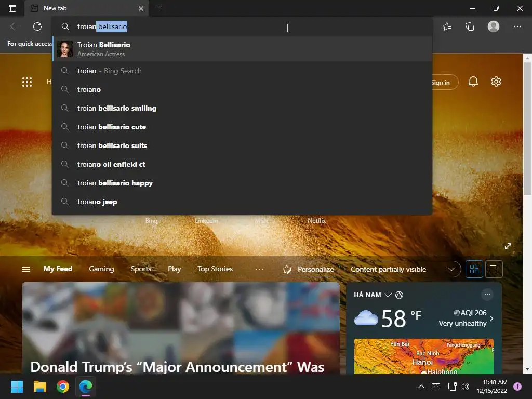Screen dimensions: 532x399
Task: Switch to Gaming feed tab
Action: tap(101, 269)
